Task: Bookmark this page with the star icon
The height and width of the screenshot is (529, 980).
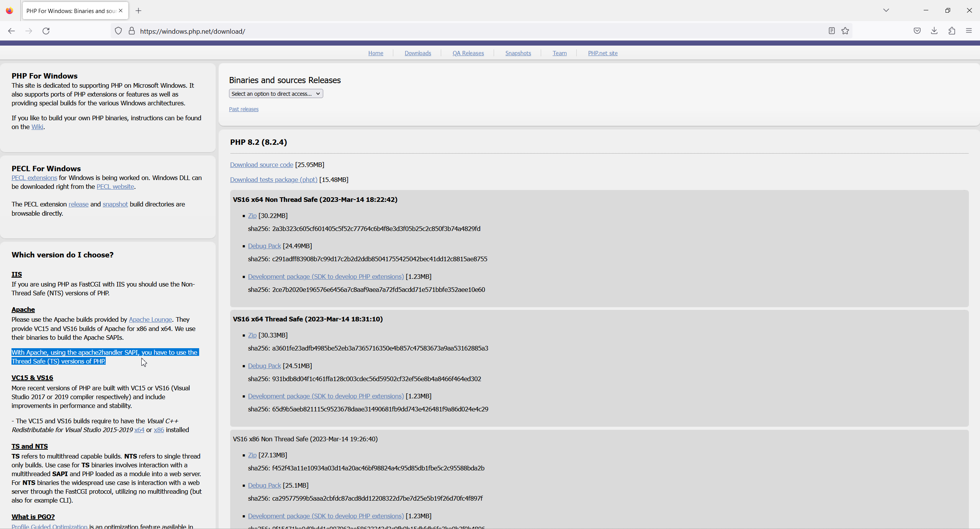Action: click(x=845, y=31)
